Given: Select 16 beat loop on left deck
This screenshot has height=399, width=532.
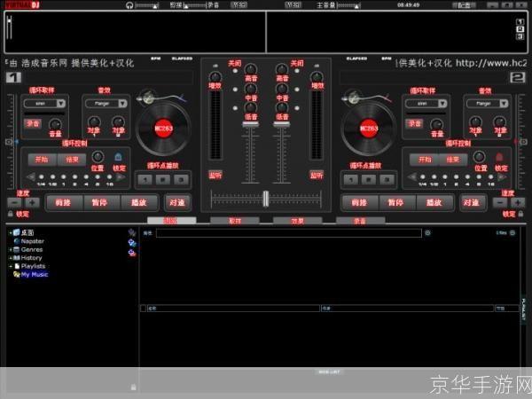Looking at the screenshot, I should coord(109,177).
